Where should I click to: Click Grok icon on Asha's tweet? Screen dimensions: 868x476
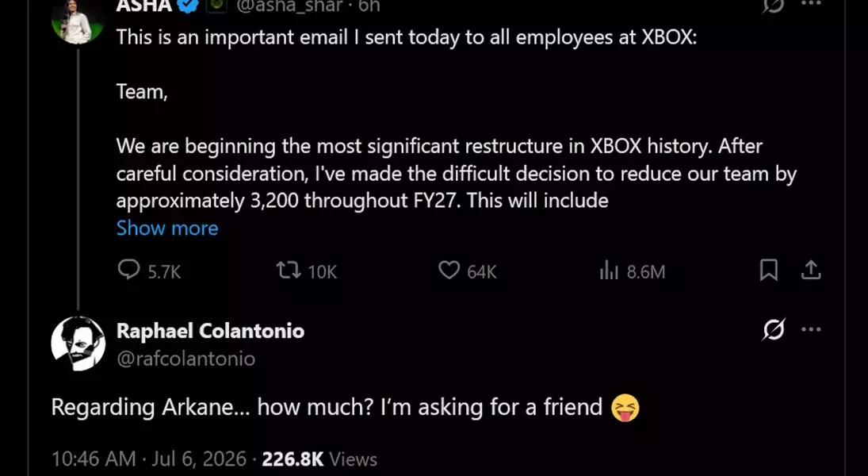point(773,5)
